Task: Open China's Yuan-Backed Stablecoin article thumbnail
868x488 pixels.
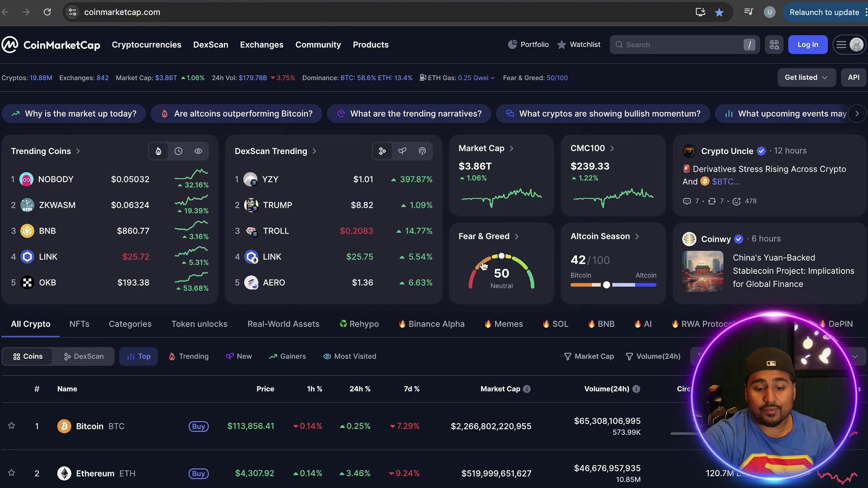Action: pos(703,271)
